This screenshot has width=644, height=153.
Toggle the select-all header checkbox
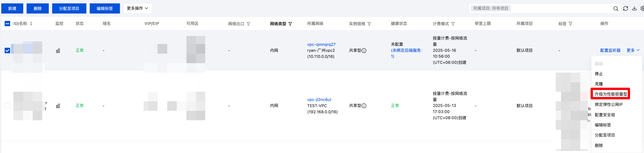[8, 23]
